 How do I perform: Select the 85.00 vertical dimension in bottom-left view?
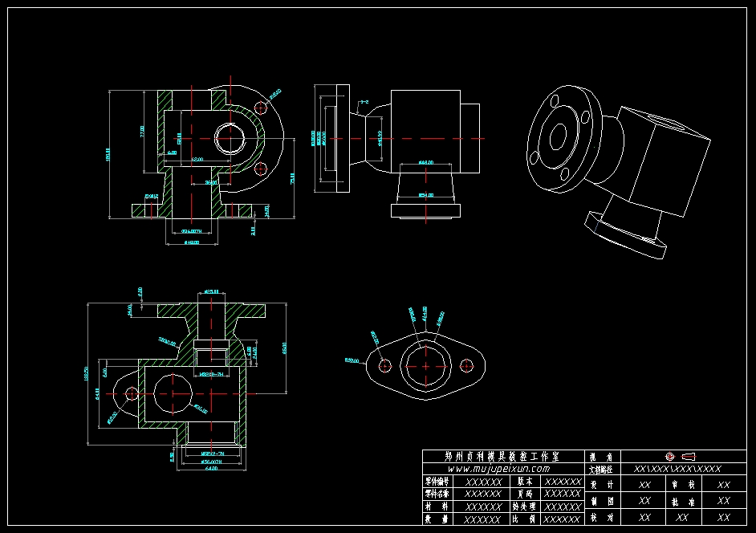pos(284,348)
